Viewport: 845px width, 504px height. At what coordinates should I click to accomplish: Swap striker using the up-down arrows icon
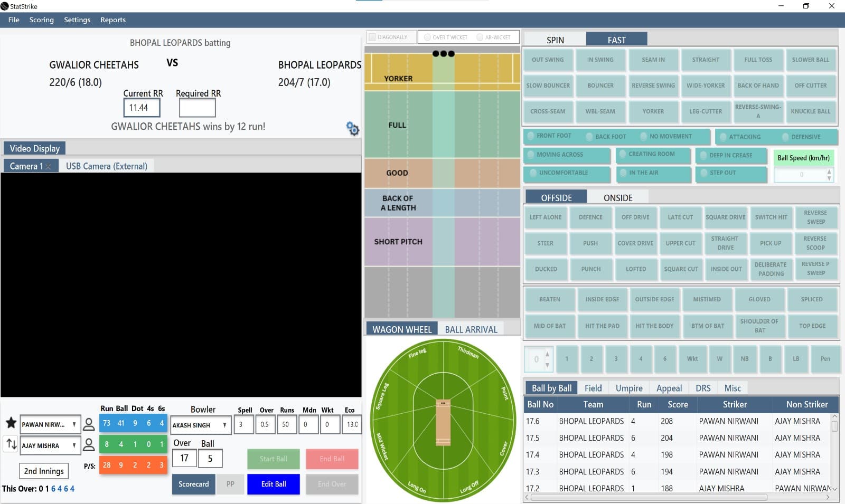pos(11,444)
